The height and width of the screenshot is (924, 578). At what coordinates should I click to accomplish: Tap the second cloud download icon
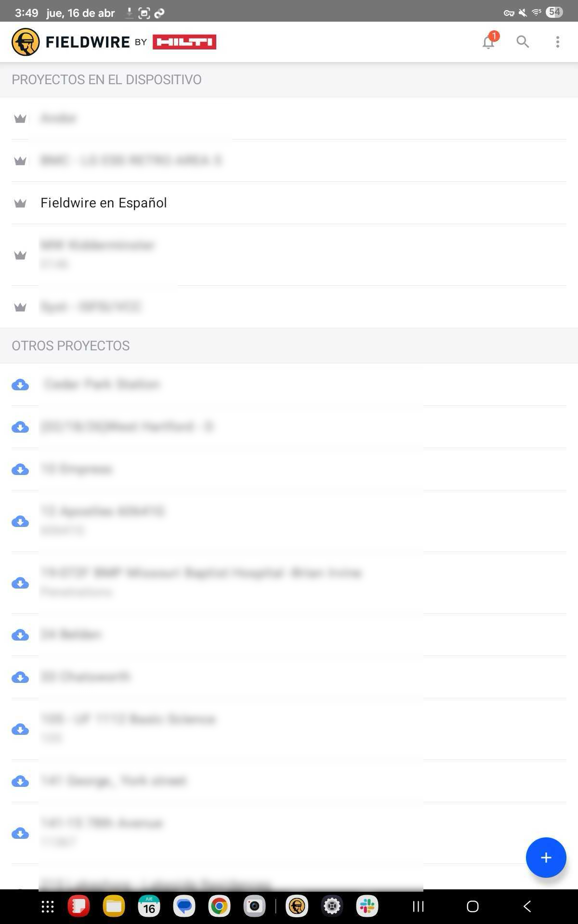[20, 427]
